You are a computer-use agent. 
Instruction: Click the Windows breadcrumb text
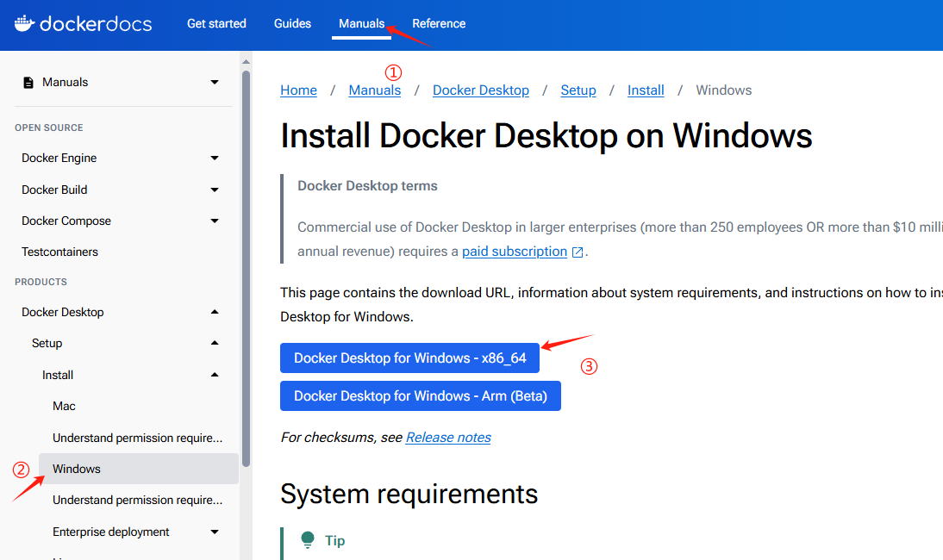point(723,90)
